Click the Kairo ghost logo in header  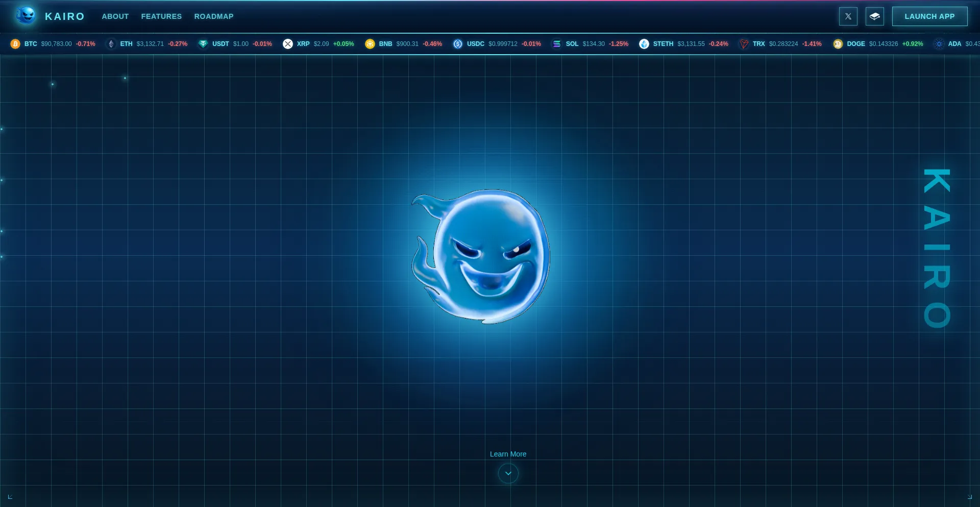point(26,16)
